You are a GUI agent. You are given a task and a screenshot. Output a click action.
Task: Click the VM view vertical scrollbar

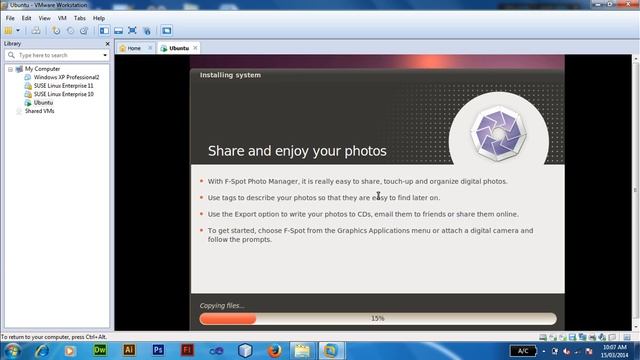[x=635, y=192]
